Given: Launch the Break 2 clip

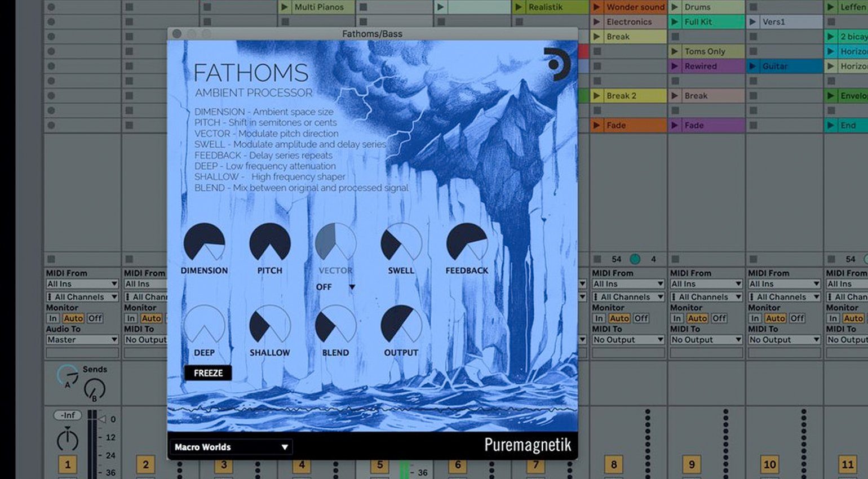Looking at the screenshot, I should (596, 95).
